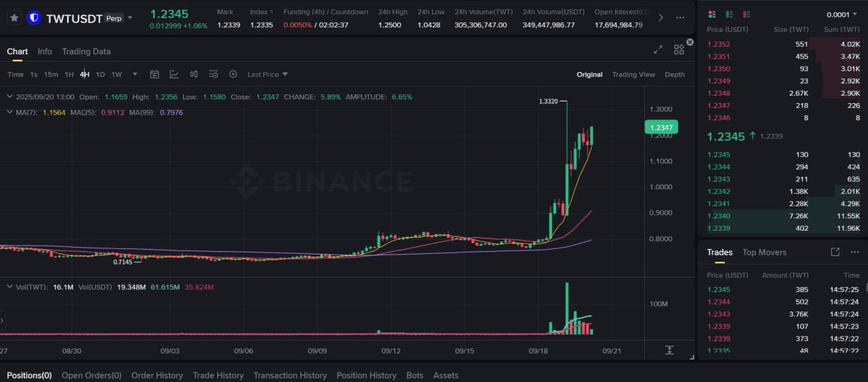
Task: Select bid price 1.2340 in order book
Action: pos(718,216)
